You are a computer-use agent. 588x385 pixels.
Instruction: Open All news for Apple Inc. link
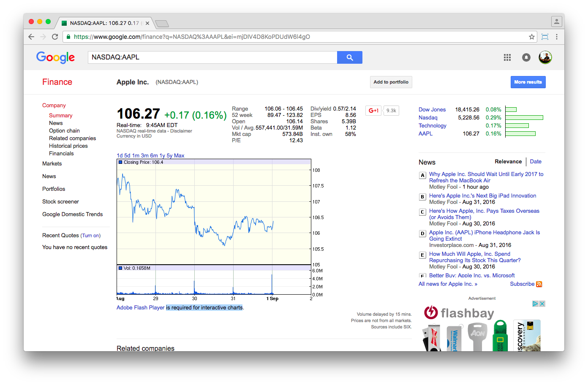pos(448,284)
